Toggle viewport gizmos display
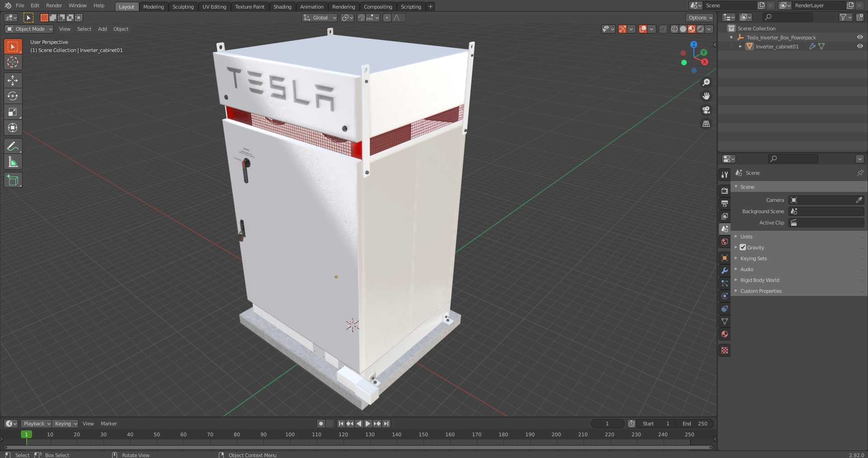Screen dimensions: 868x458 (623, 29)
